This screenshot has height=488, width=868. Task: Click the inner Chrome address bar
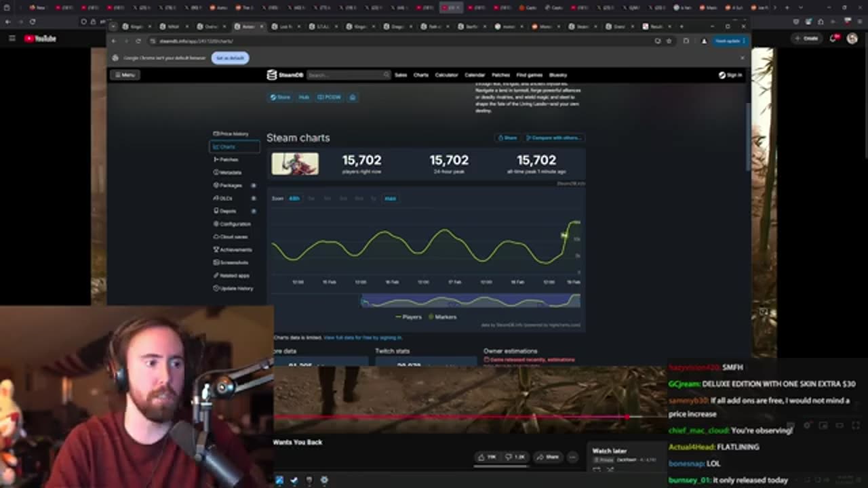[400, 41]
